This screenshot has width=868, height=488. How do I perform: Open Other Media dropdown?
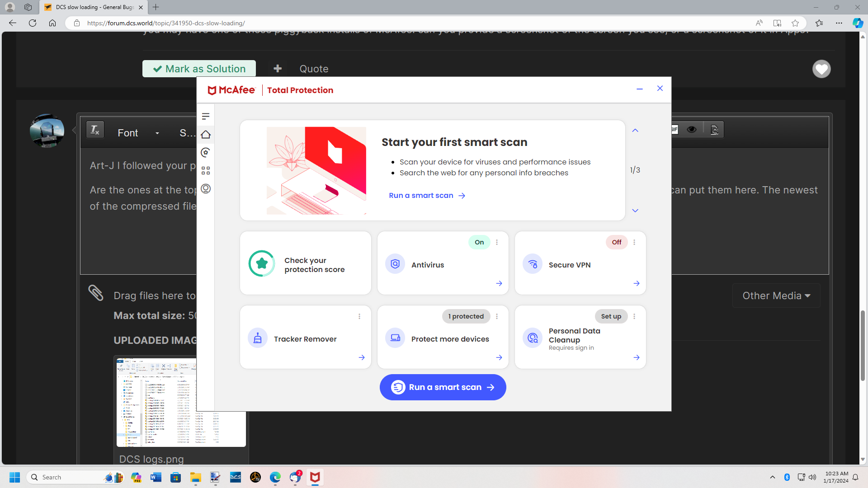coord(776,296)
